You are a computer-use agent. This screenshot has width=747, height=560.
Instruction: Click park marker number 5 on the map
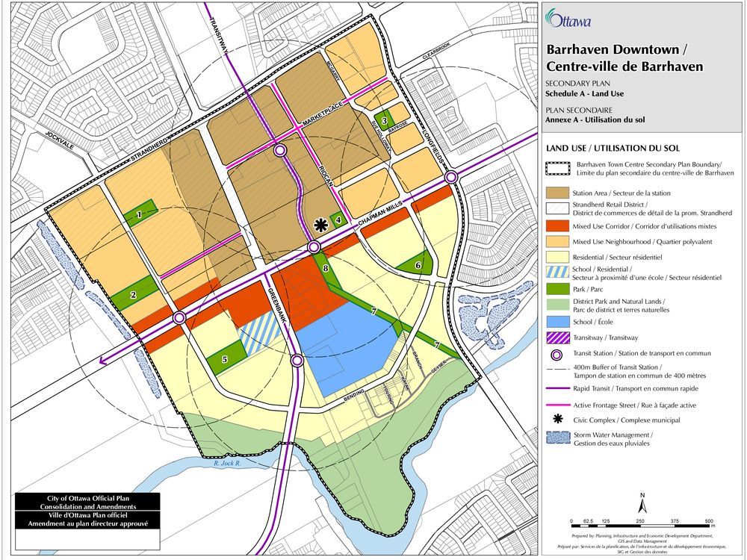224,359
